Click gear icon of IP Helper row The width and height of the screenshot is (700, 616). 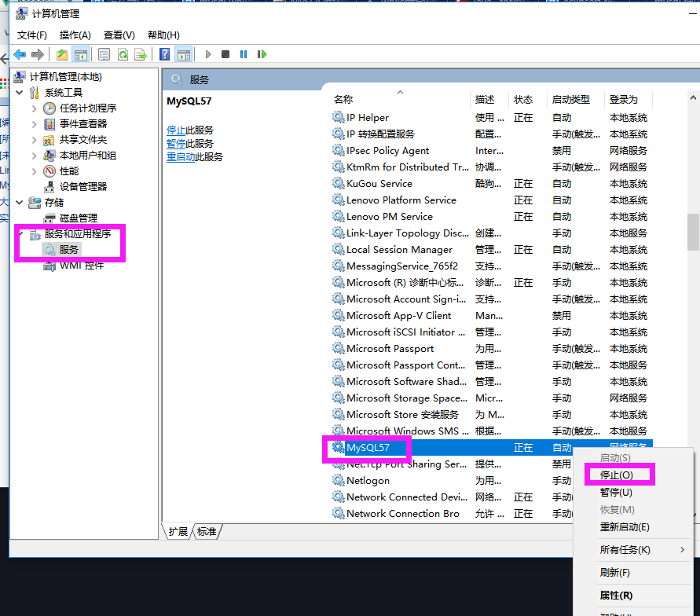point(338,117)
